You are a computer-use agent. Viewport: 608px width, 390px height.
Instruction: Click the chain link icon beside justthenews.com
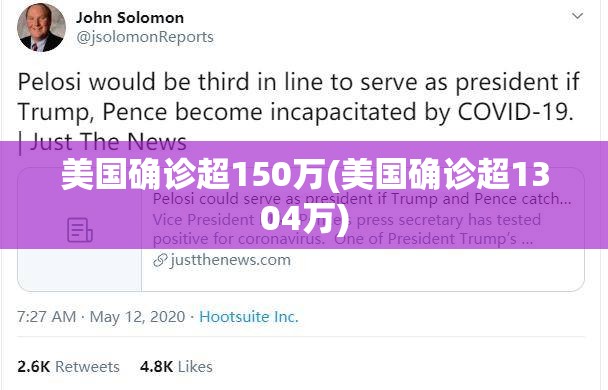click(160, 261)
